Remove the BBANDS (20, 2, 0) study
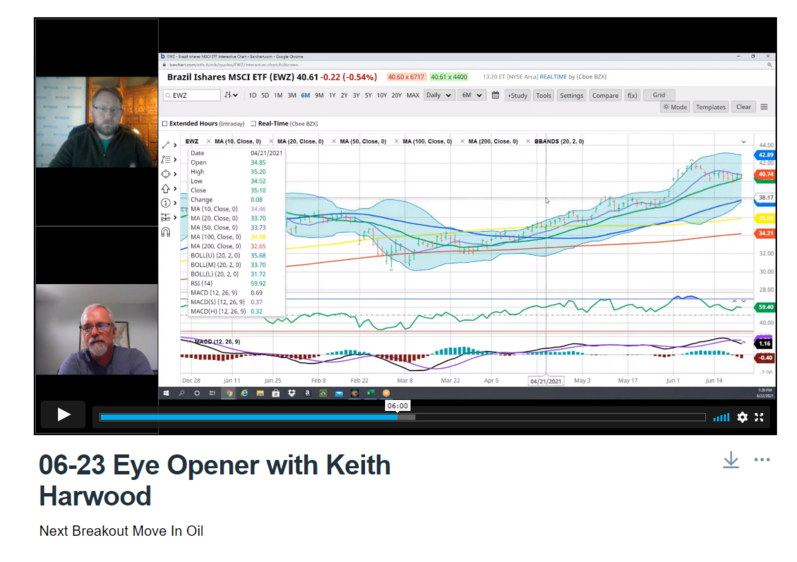Screen dimensions: 797x562 (x=528, y=141)
